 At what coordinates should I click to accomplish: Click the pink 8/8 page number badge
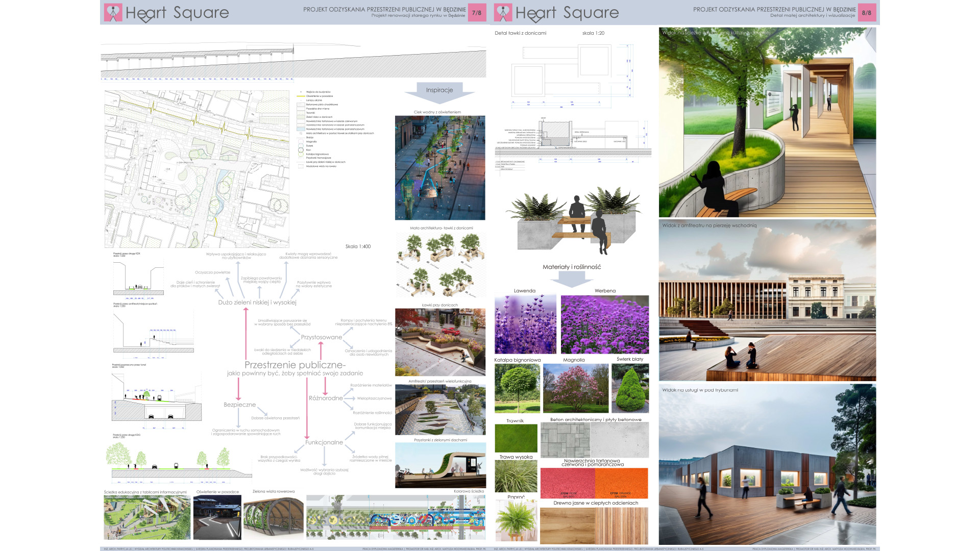coord(866,13)
